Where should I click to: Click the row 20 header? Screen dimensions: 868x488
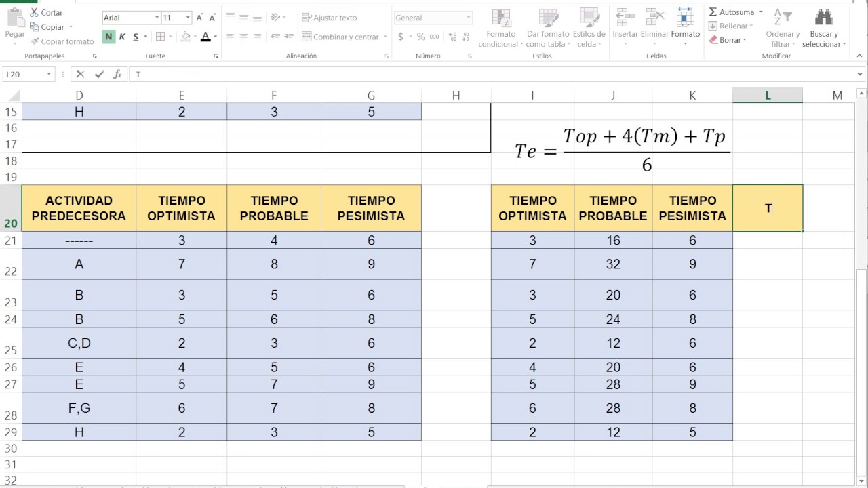[11, 208]
